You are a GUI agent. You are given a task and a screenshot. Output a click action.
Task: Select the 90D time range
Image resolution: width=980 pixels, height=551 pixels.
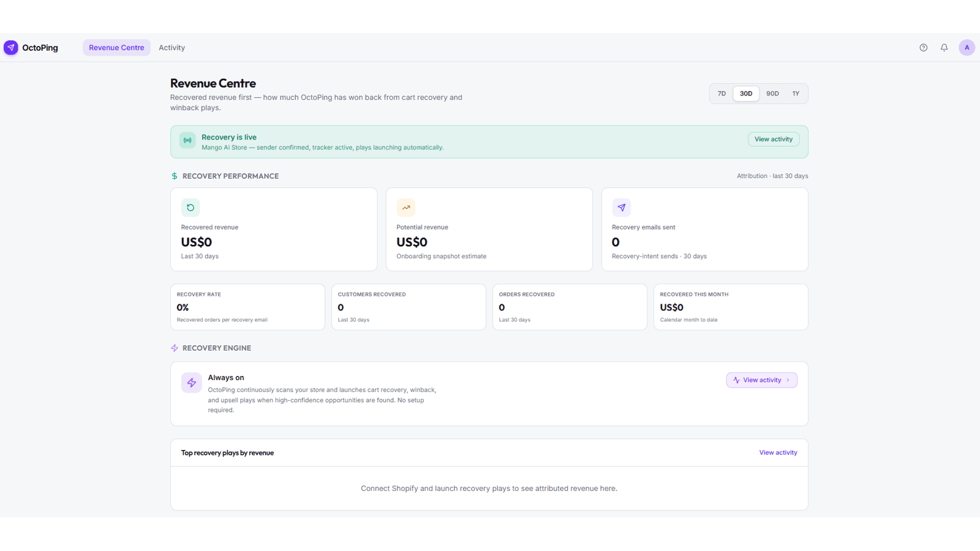772,94
